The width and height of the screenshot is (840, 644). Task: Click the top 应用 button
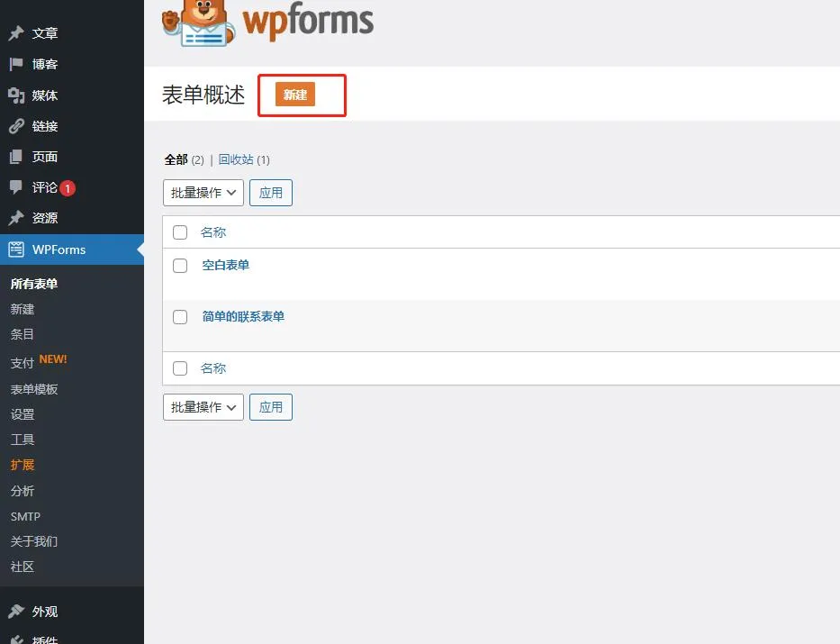click(270, 193)
